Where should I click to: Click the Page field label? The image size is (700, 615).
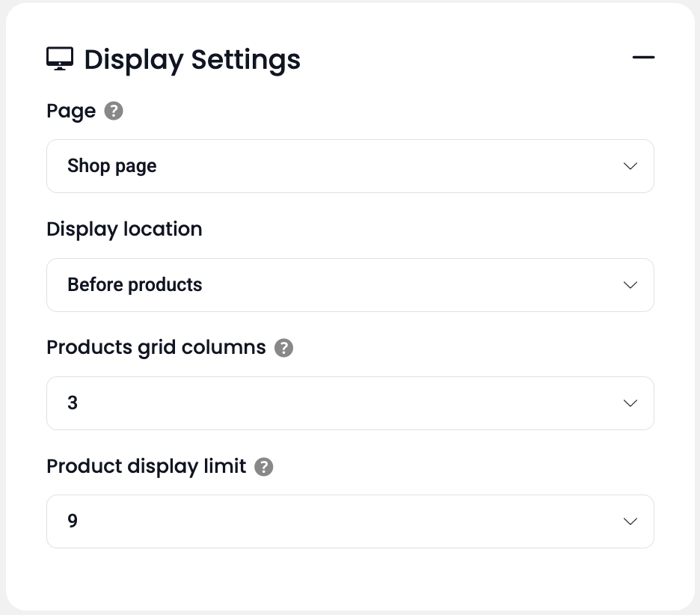(71, 111)
